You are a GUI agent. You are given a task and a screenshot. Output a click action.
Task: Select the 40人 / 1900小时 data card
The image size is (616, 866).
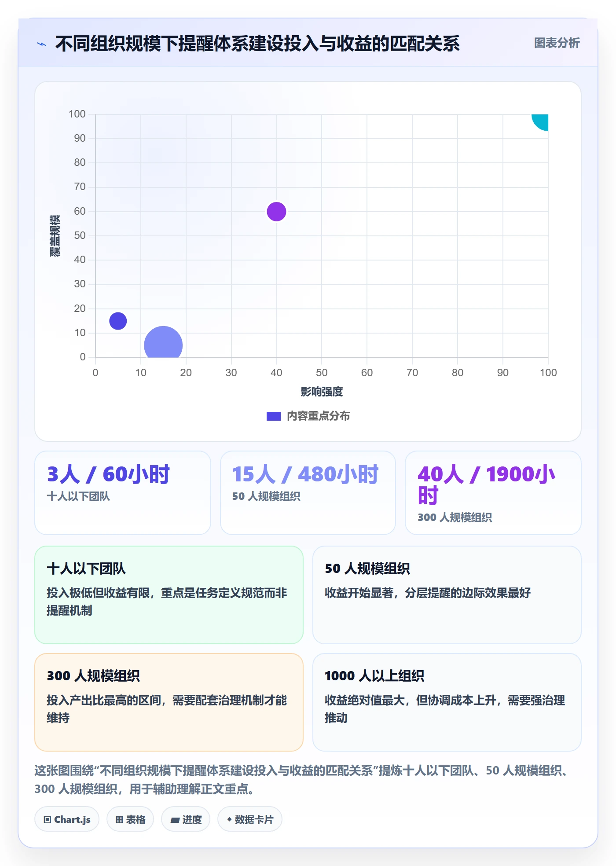pyautogui.click(x=493, y=492)
